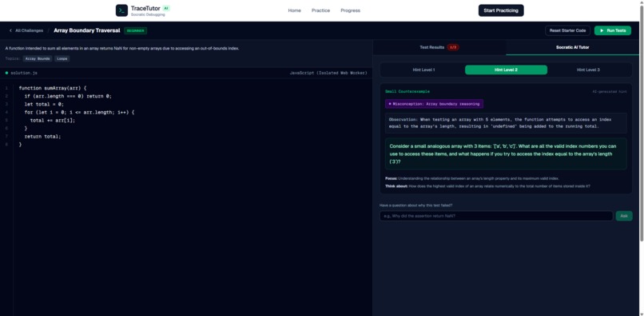Click the green dot beside solution.js

[x=6, y=73]
